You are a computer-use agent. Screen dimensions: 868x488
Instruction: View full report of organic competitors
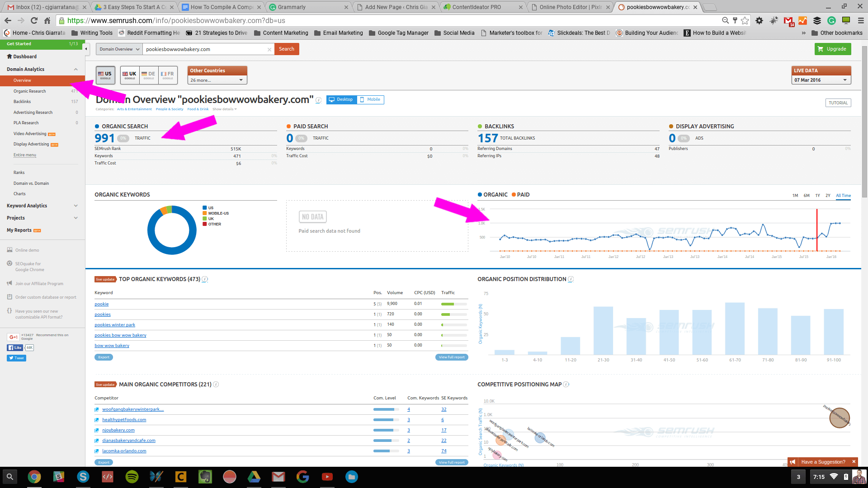pyautogui.click(x=452, y=462)
